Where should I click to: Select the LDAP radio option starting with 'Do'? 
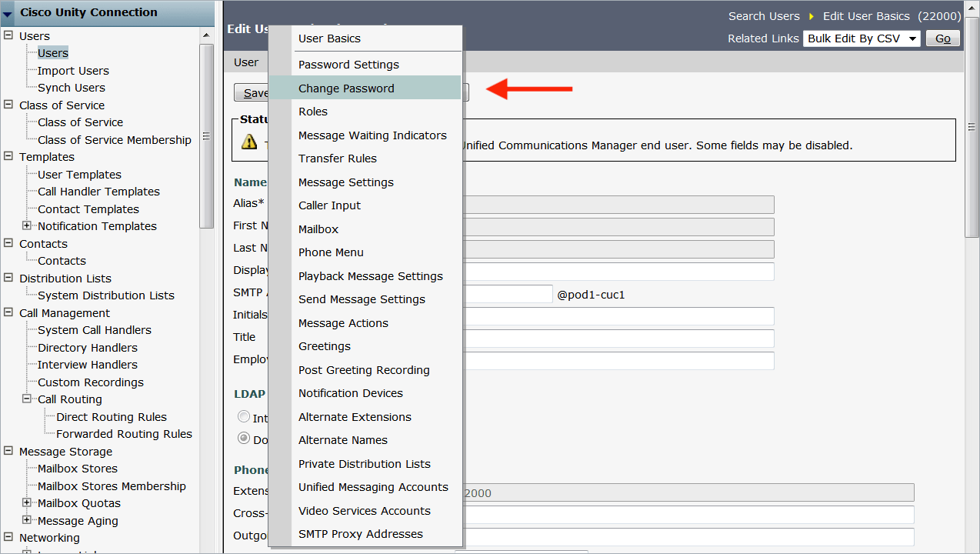click(x=244, y=439)
